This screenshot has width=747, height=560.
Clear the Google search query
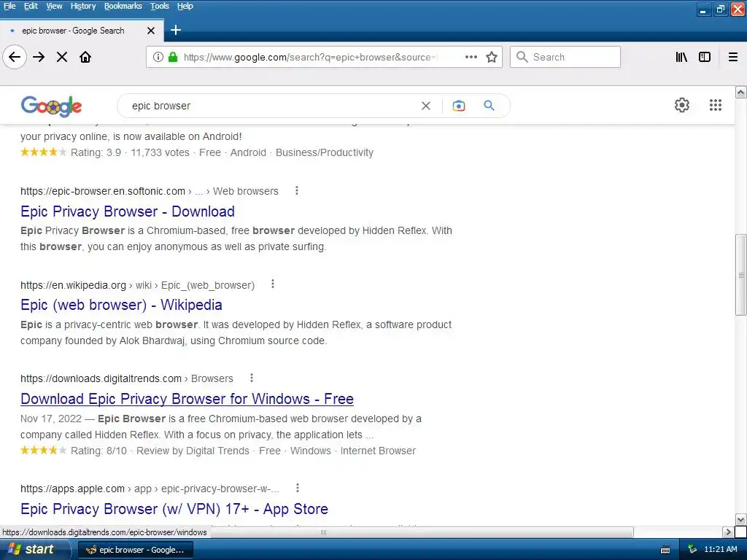[426, 106]
